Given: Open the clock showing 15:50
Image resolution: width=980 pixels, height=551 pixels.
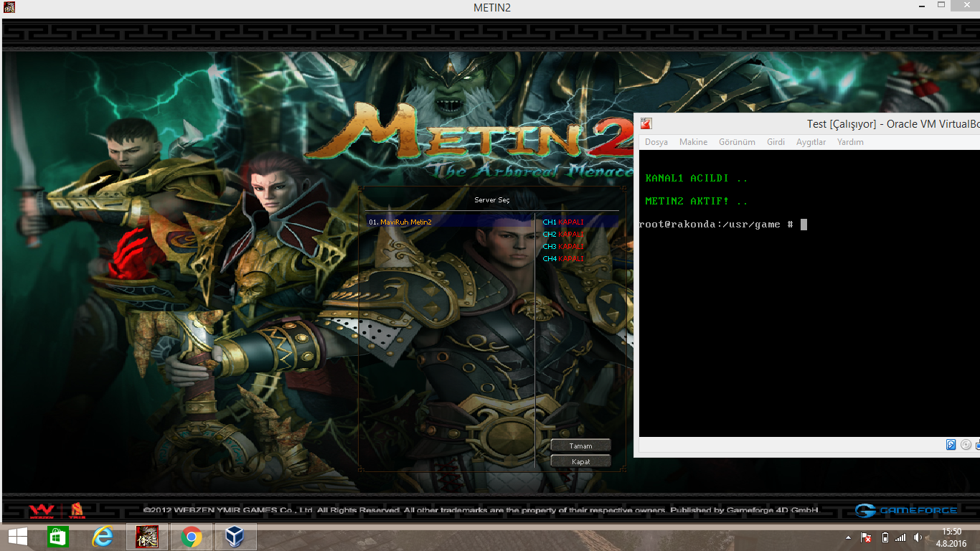Looking at the screenshot, I should [x=952, y=537].
